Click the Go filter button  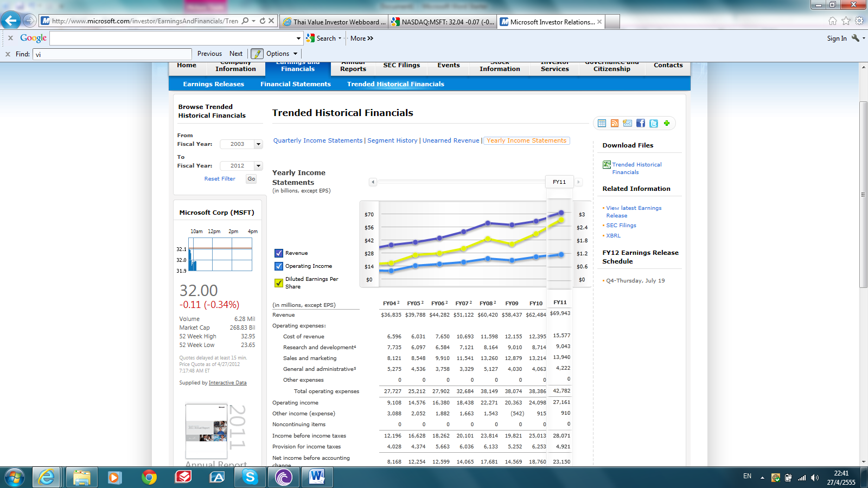pyautogui.click(x=251, y=179)
